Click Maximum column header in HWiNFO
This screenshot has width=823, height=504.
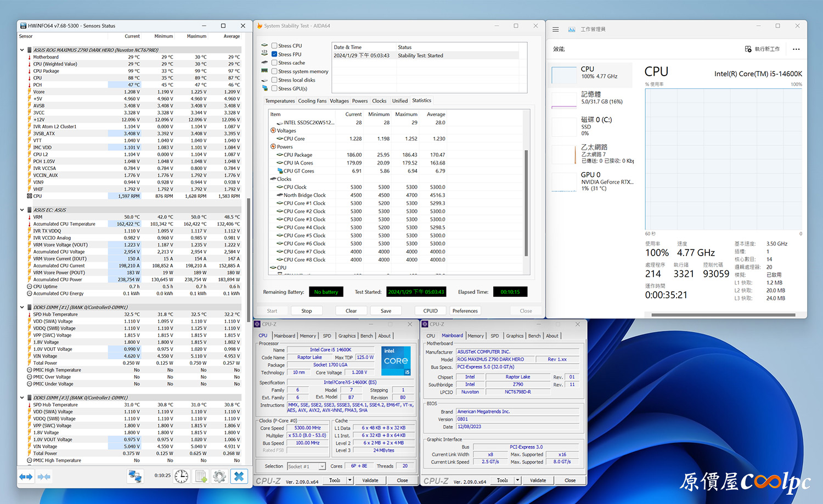pos(196,36)
